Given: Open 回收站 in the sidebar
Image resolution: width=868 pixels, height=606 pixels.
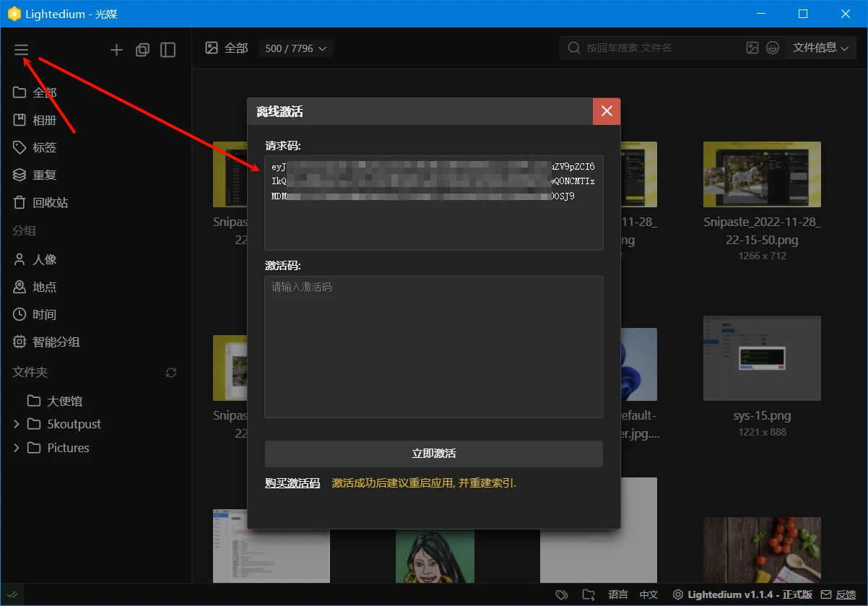Looking at the screenshot, I should (50, 202).
